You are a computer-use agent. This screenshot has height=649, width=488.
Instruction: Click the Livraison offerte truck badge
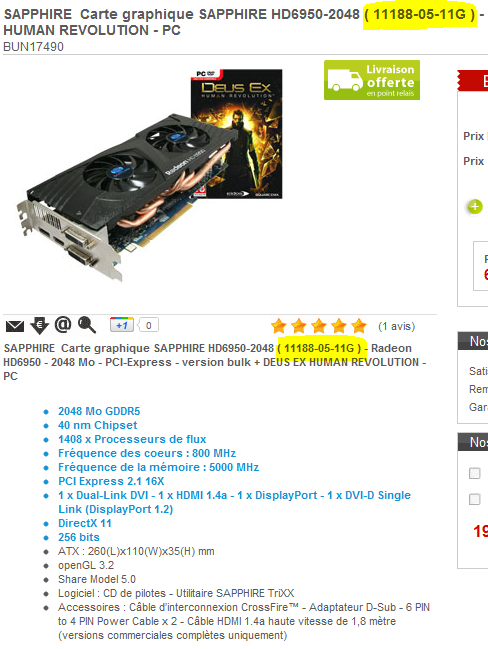[x=372, y=80]
